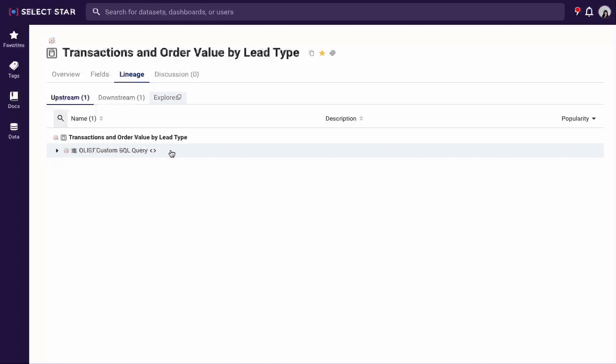Click the datasets and dashboards search field
The image size is (616, 364).
[x=325, y=12]
